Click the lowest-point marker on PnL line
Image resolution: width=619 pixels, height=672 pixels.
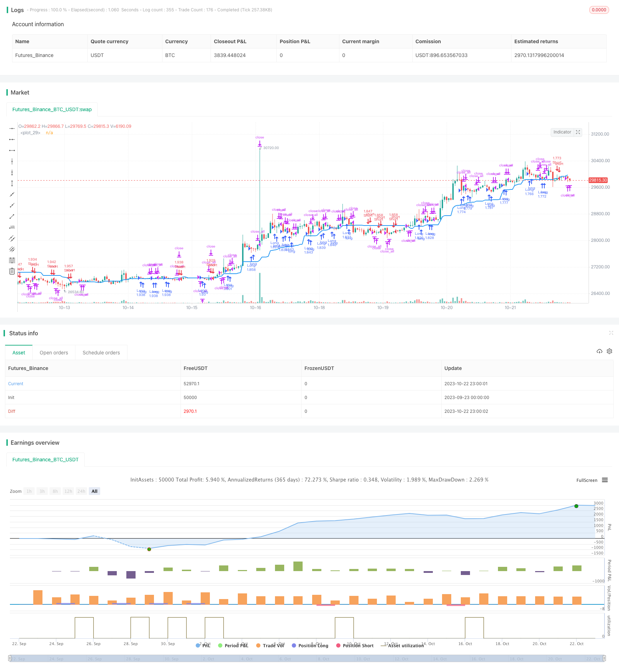point(149,549)
